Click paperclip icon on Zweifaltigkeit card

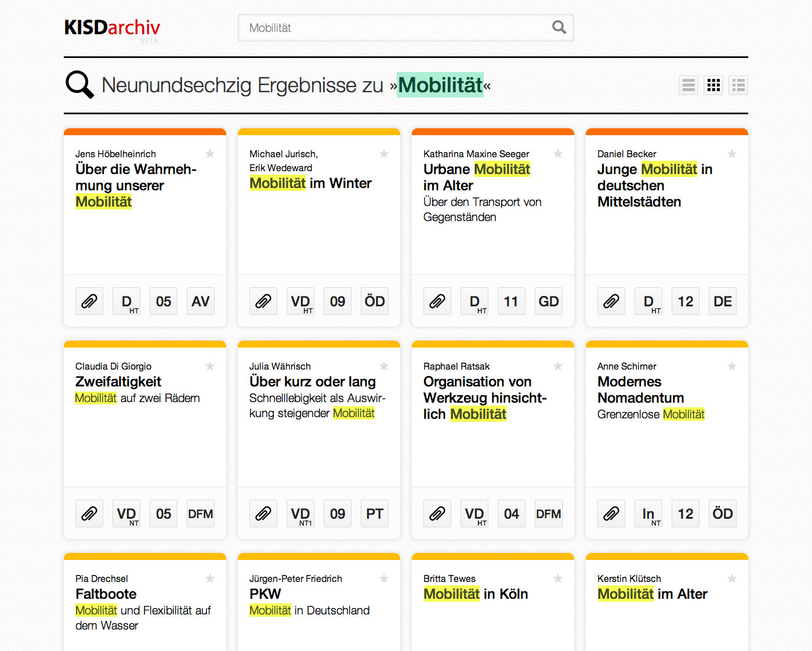pos(89,513)
